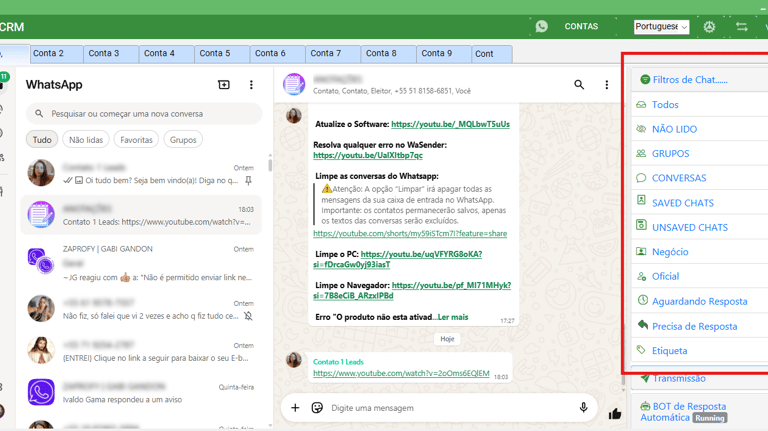The image size is (768, 431).
Task: Click the microphone icon to record audio
Action: click(583, 407)
